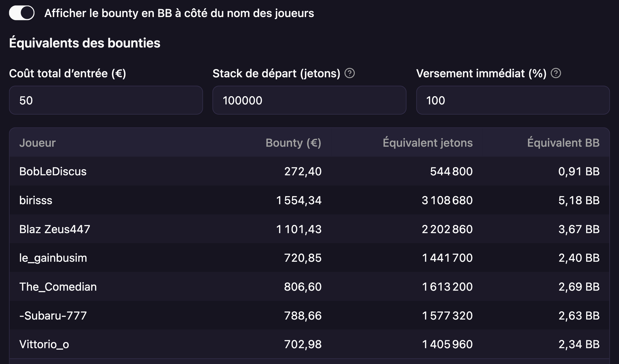619x364 pixels.
Task: Focus the Coût total d'entrée field
Action: pos(106,100)
